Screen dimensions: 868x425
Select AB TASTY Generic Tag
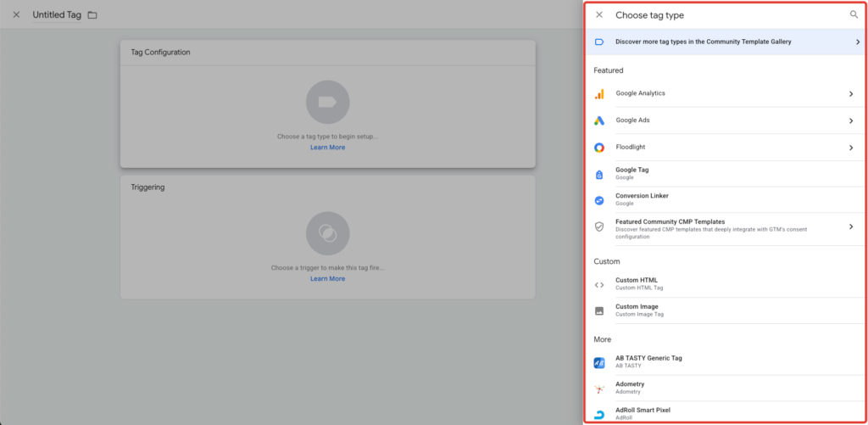tap(725, 362)
